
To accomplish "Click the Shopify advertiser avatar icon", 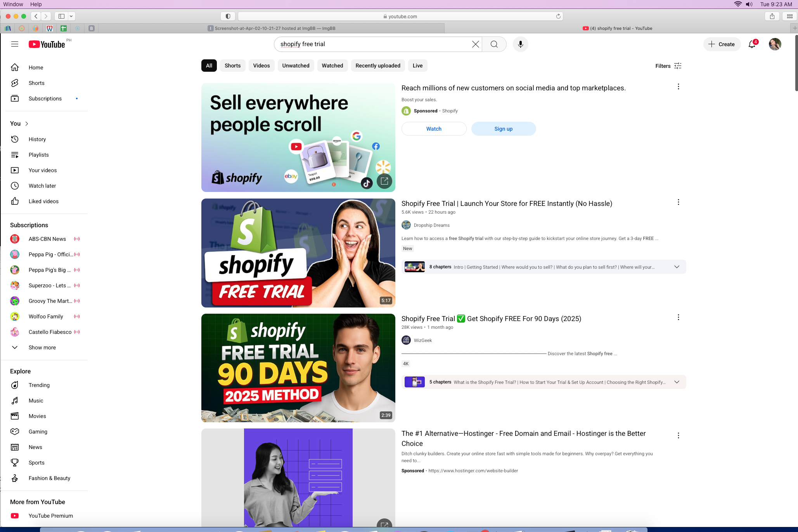I will coord(406,111).
